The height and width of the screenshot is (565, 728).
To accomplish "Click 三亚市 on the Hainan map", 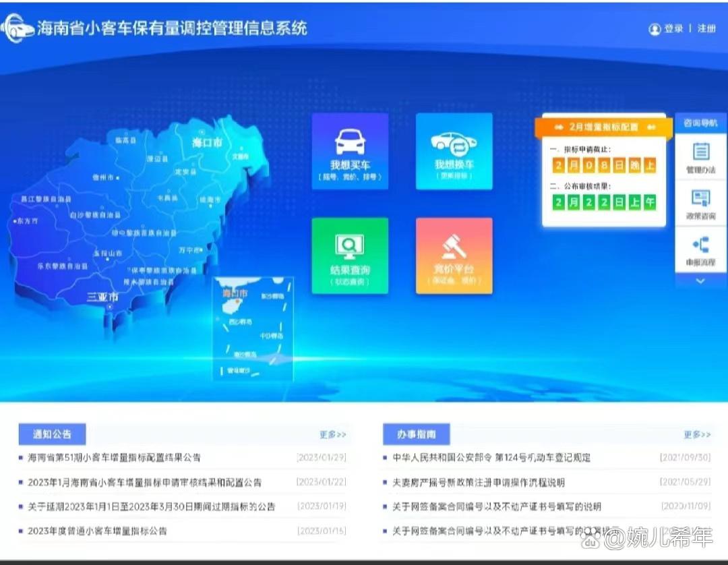I will tap(102, 297).
